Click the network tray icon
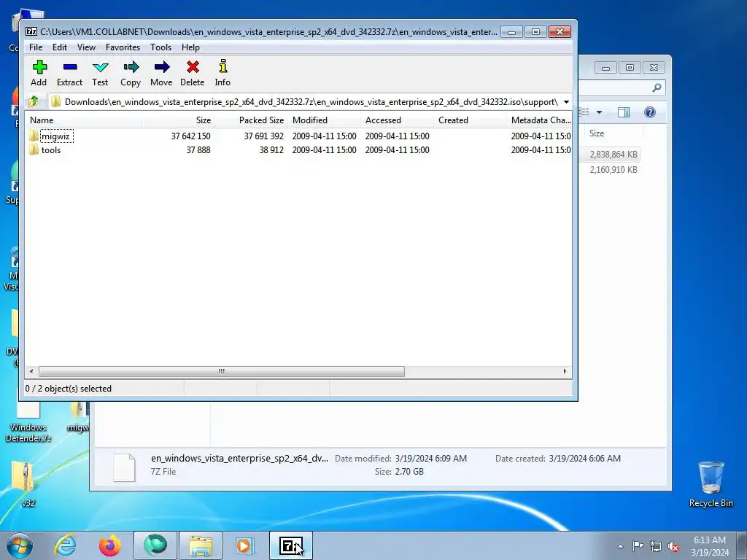The height and width of the screenshot is (560, 747). 656,546
